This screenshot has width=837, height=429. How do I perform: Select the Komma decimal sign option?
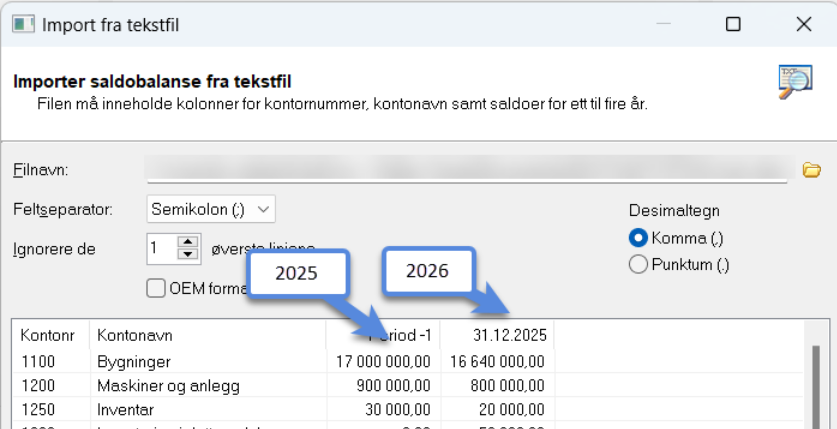(637, 238)
